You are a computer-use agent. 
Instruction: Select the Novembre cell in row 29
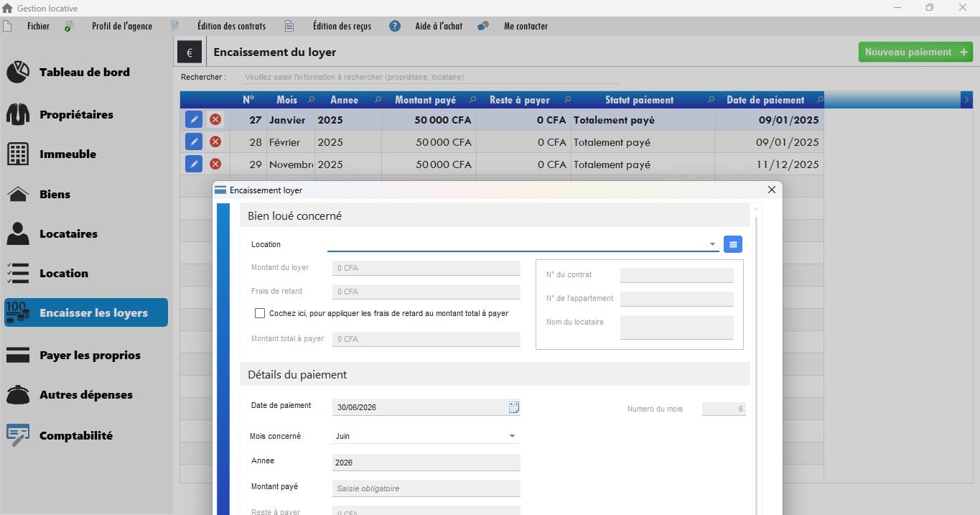[290, 164]
